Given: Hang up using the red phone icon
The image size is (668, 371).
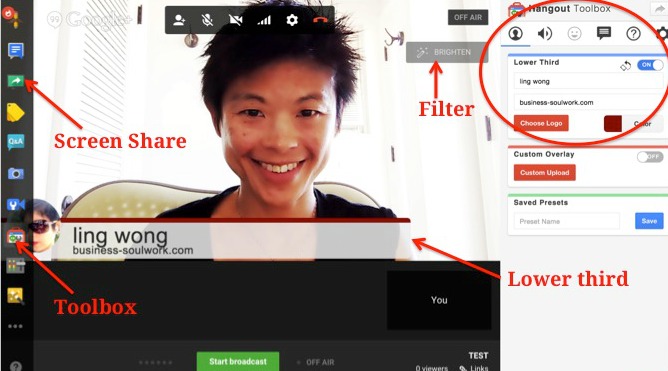Looking at the screenshot, I should pos(320,20).
